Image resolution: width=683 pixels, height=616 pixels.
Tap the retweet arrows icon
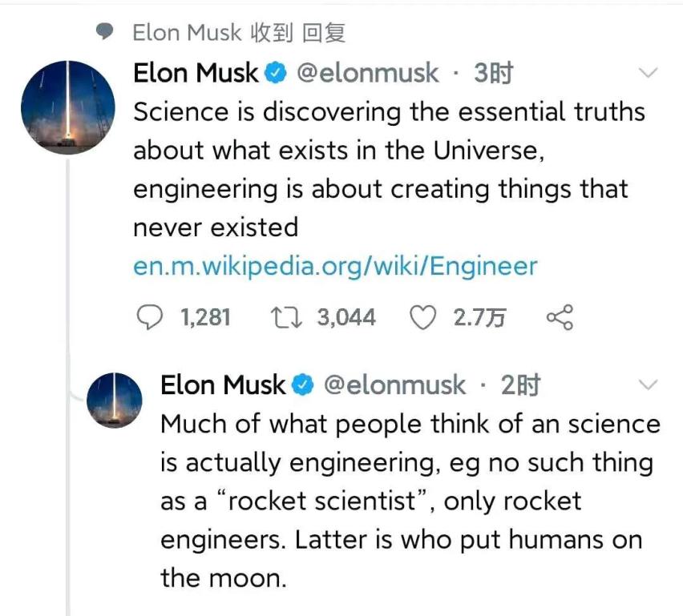(286, 317)
